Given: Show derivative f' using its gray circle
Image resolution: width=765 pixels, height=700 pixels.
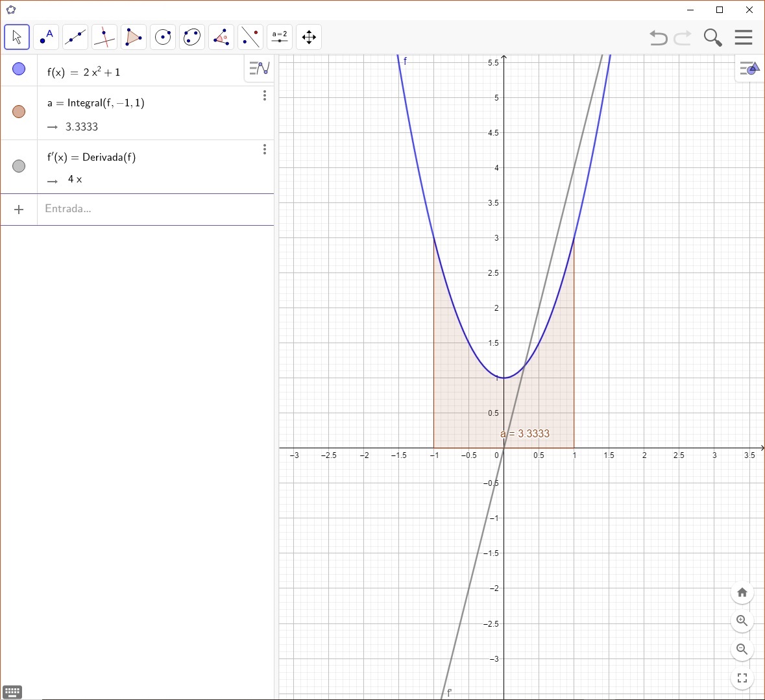Looking at the screenshot, I should pos(19,166).
